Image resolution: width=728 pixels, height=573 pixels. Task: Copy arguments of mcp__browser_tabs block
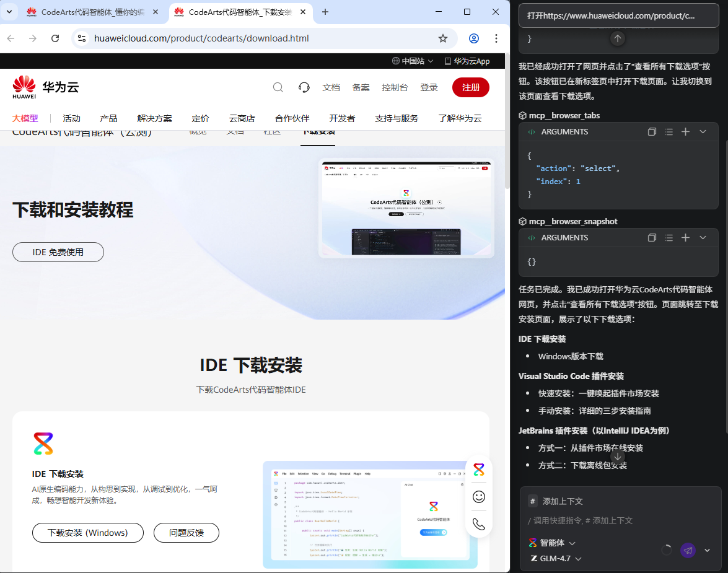652,132
